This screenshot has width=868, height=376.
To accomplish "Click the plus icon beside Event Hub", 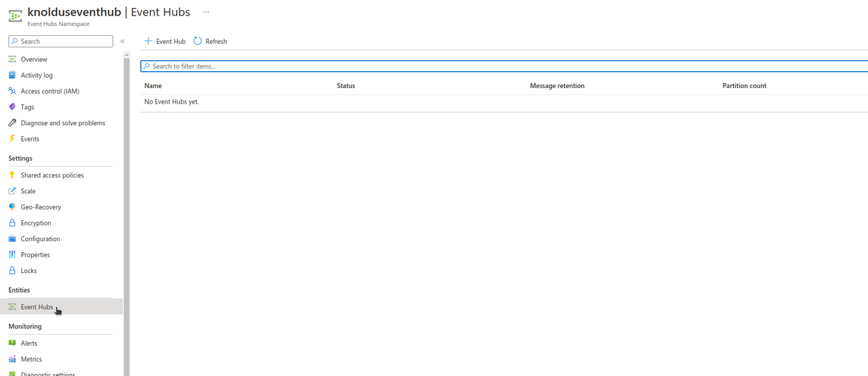I will tap(149, 41).
